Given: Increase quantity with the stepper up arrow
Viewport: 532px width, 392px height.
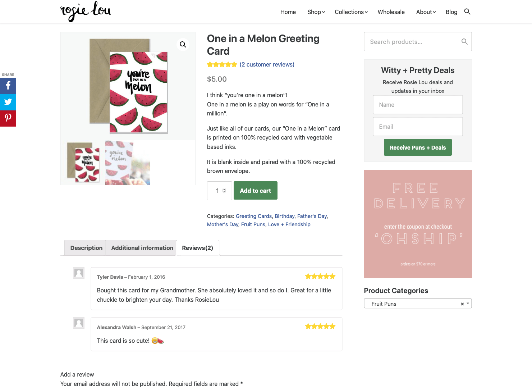Looking at the screenshot, I should point(224,188).
